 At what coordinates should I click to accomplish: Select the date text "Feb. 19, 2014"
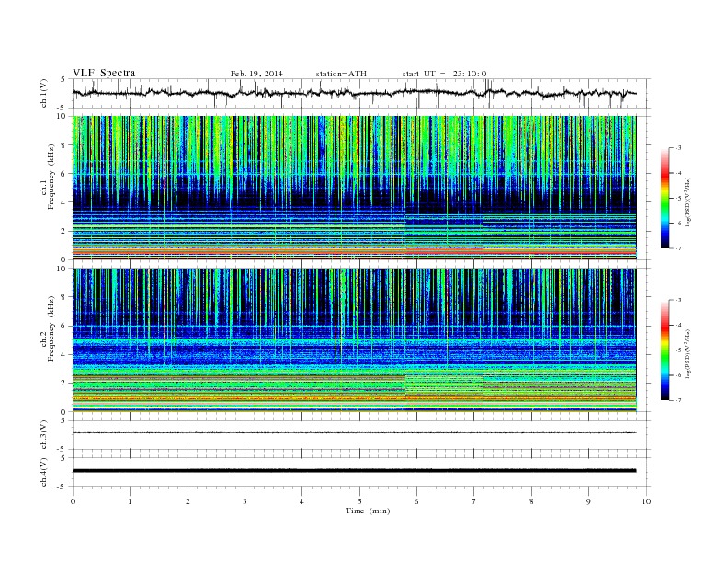tap(256, 74)
